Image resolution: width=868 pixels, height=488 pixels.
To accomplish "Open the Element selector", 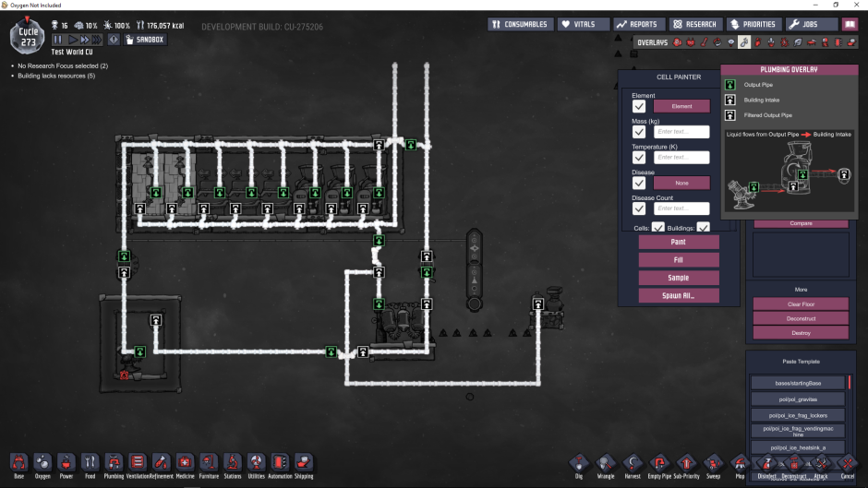I will point(681,106).
